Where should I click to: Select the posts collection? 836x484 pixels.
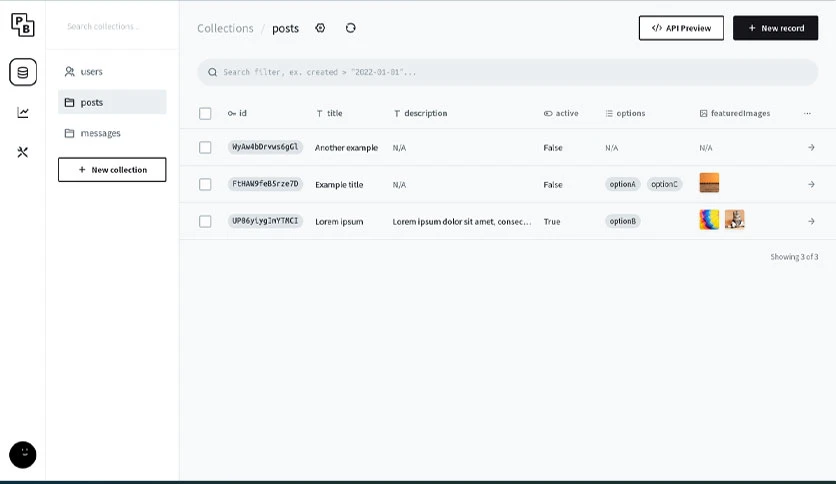[112, 102]
